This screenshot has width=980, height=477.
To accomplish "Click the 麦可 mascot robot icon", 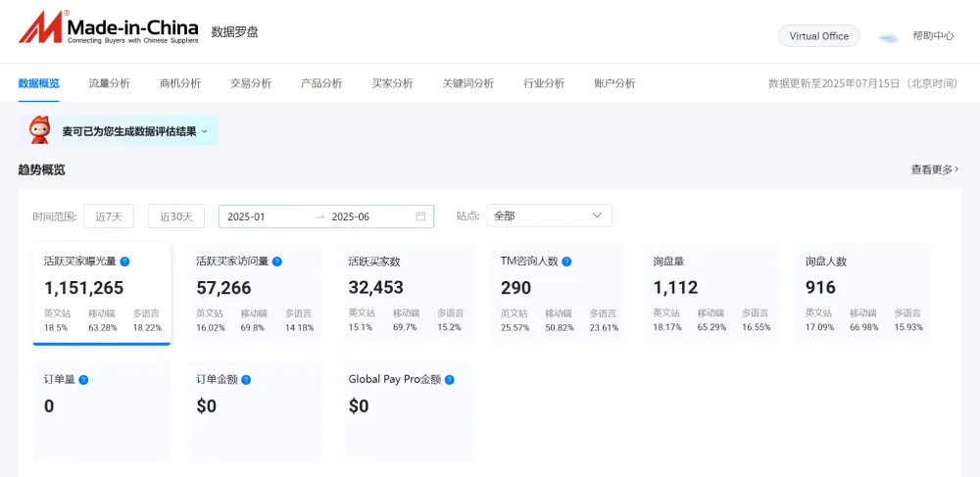I will pos(40,130).
